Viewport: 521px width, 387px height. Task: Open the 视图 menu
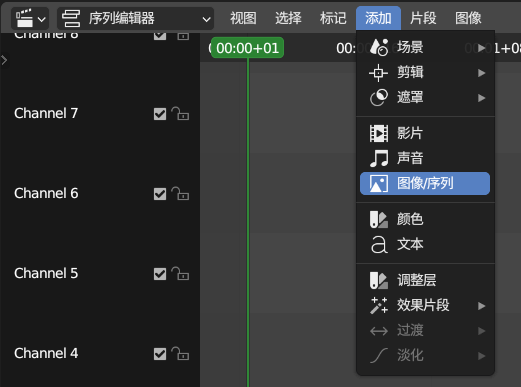click(x=243, y=18)
